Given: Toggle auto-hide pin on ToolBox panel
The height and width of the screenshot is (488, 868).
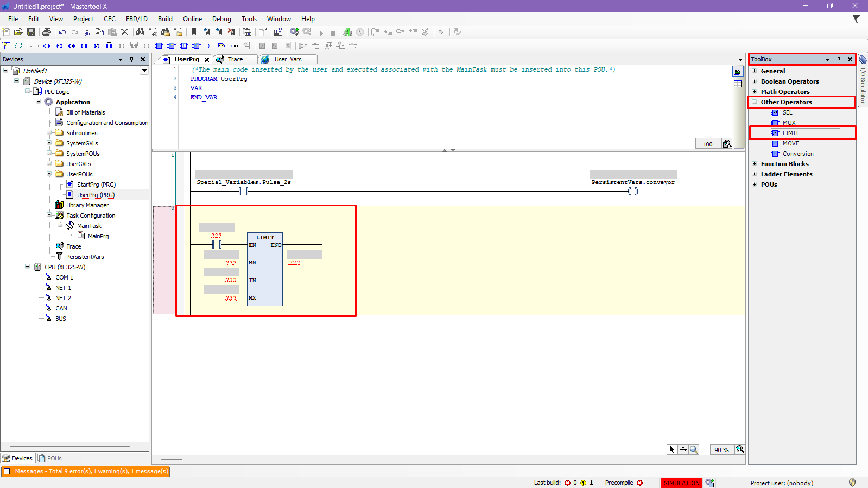Looking at the screenshot, I should pos(839,59).
